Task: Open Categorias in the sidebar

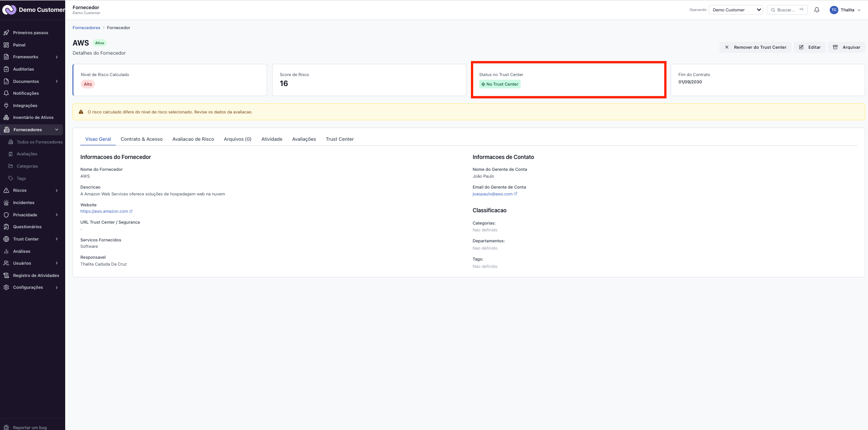Action: point(27,166)
